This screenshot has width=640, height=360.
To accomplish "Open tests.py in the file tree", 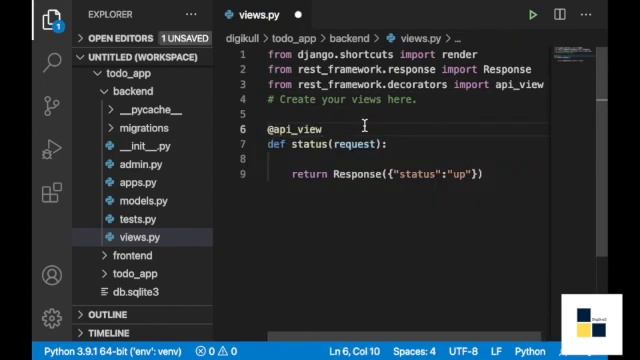I will (x=138, y=219).
